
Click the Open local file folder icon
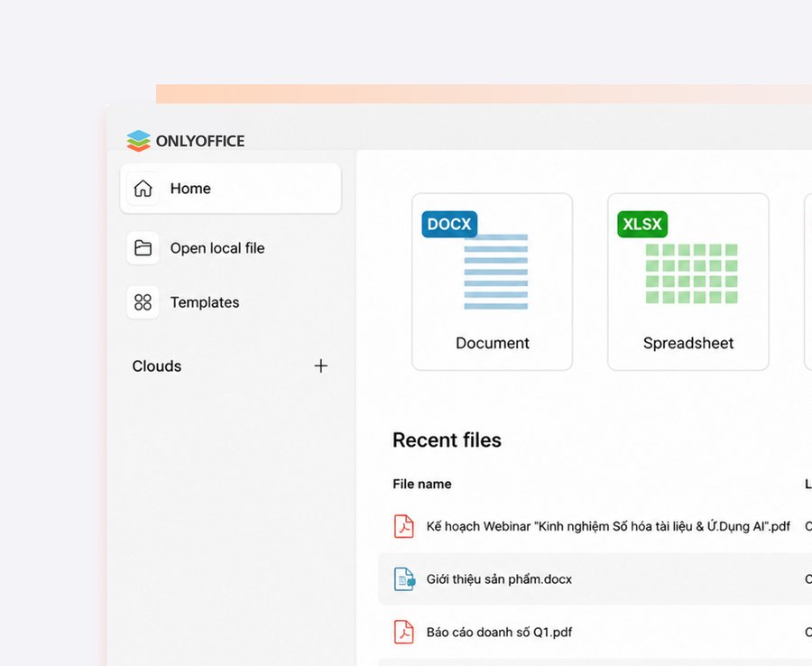[x=143, y=248]
